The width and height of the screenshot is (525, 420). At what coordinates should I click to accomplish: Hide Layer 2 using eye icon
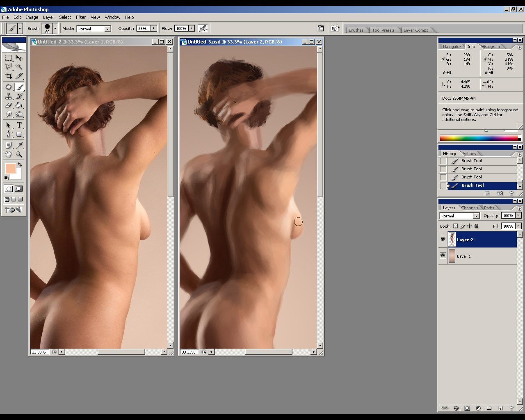(443, 240)
